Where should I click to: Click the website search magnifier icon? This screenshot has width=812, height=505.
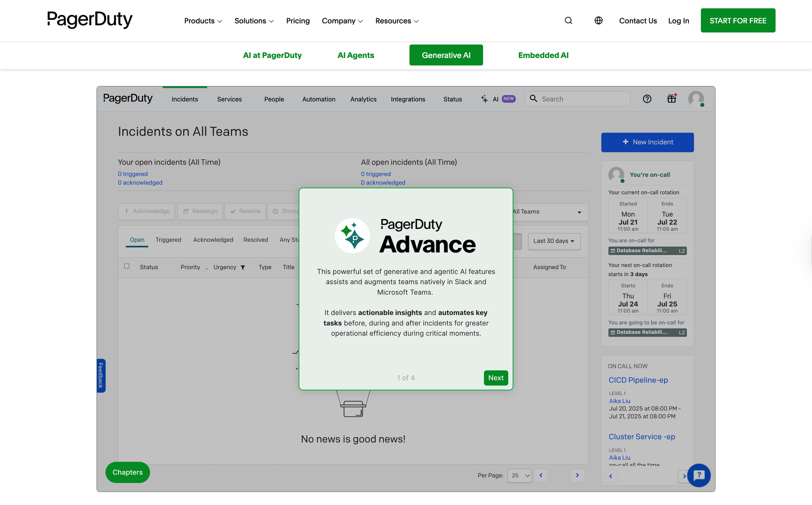click(x=568, y=21)
